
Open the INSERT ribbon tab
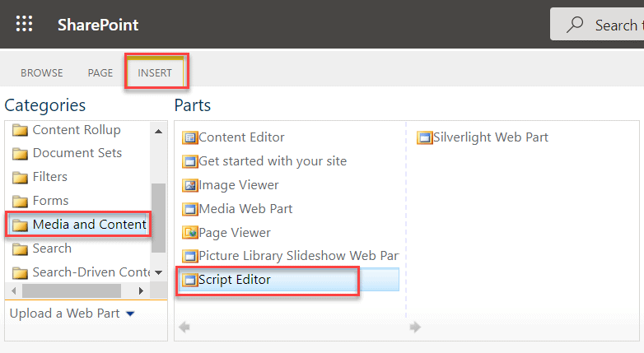click(x=155, y=73)
